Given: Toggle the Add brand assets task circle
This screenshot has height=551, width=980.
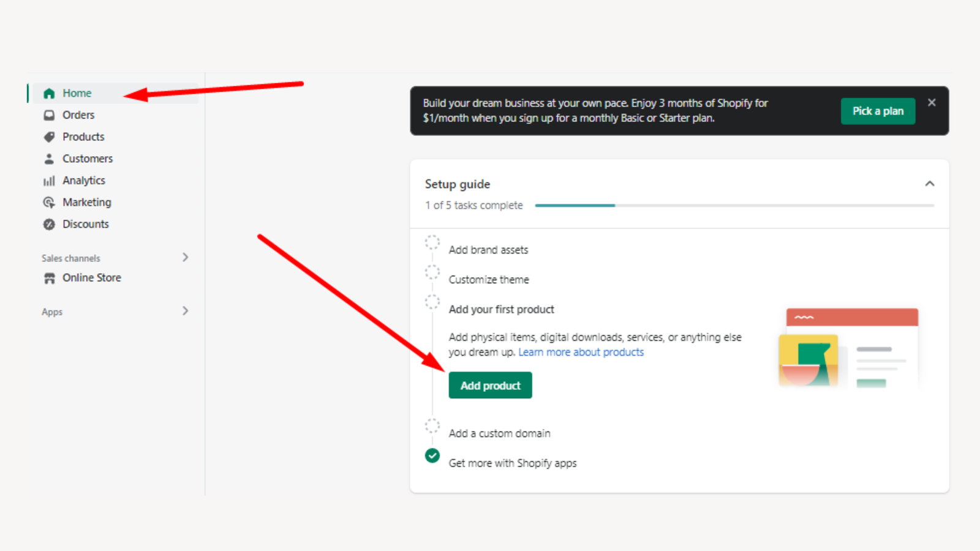Looking at the screenshot, I should pos(432,242).
